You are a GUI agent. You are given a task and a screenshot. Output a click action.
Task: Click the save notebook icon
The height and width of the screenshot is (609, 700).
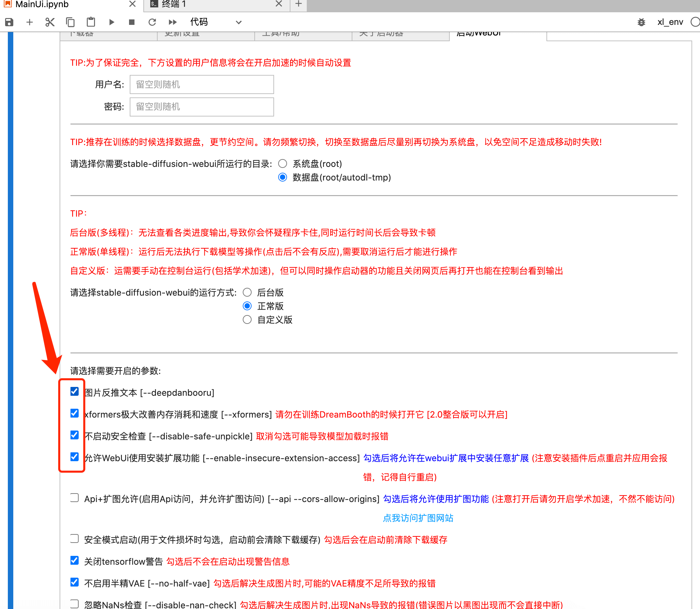pos(9,22)
